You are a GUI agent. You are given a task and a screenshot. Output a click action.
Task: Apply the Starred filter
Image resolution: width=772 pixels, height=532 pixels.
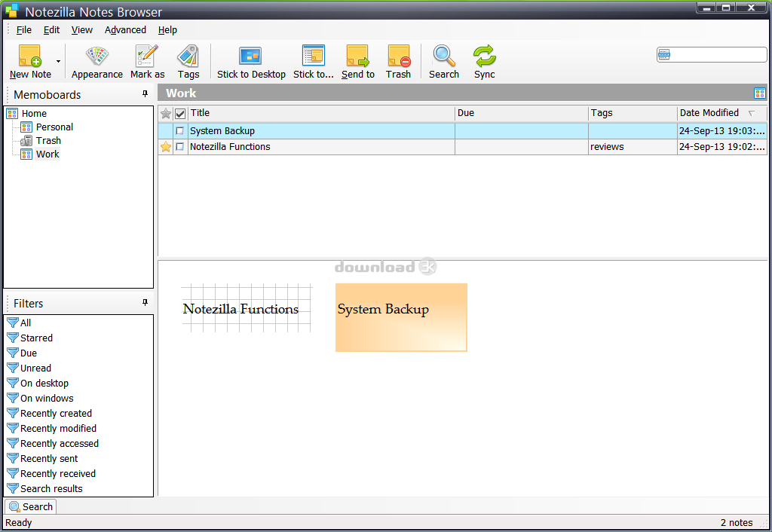coord(36,338)
